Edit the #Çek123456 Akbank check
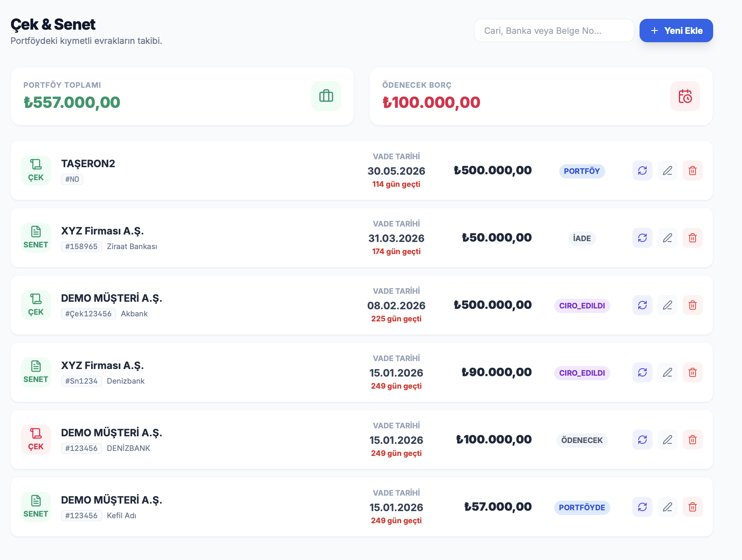 [x=667, y=305]
